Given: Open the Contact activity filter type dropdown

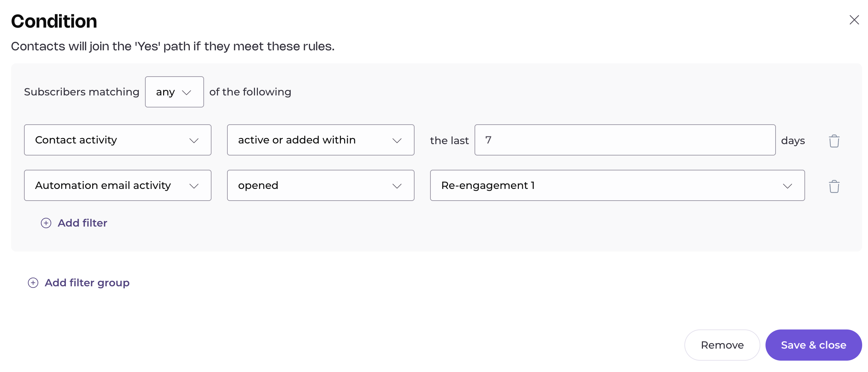Looking at the screenshot, I should click(x=117, y=140).
